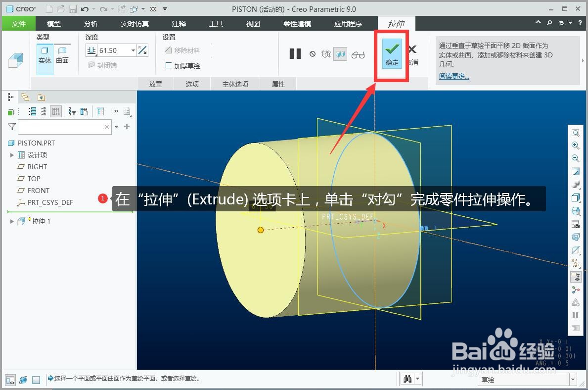
Task: Click the Undo arrow icon
Action: click(85, 9)
